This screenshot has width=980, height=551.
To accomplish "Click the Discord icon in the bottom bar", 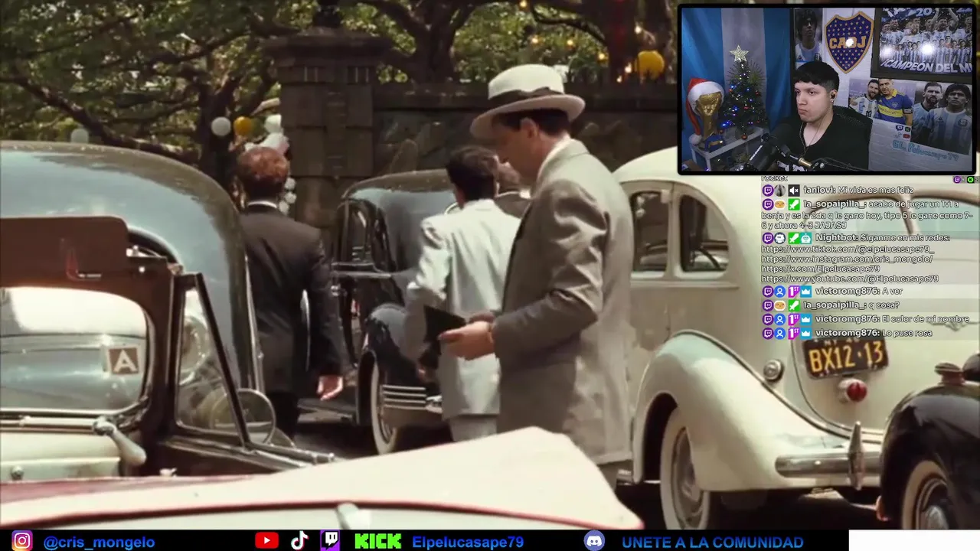I will 594,542.
